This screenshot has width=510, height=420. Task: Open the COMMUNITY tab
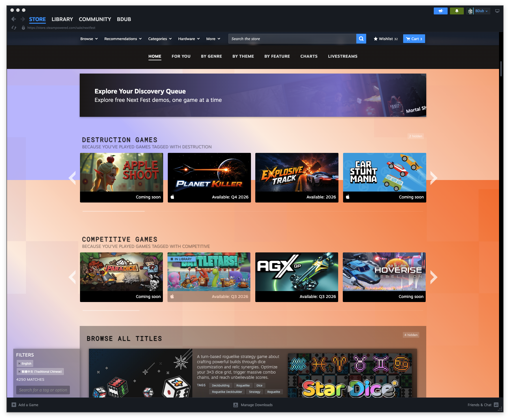[95, 19]
